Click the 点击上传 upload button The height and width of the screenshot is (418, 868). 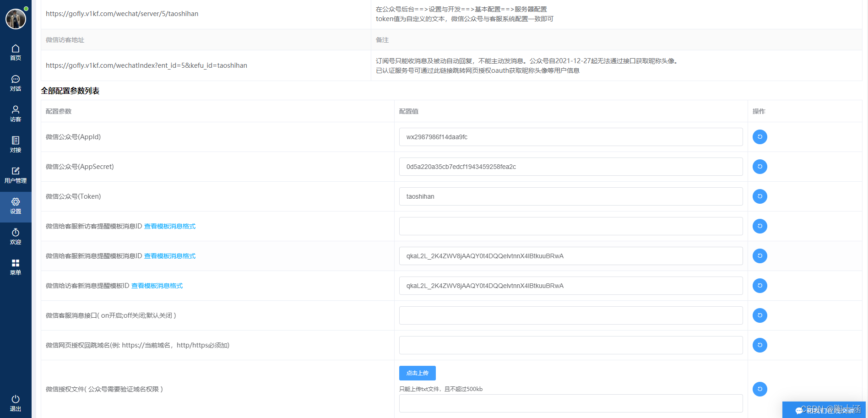click(x=418, y=373)
